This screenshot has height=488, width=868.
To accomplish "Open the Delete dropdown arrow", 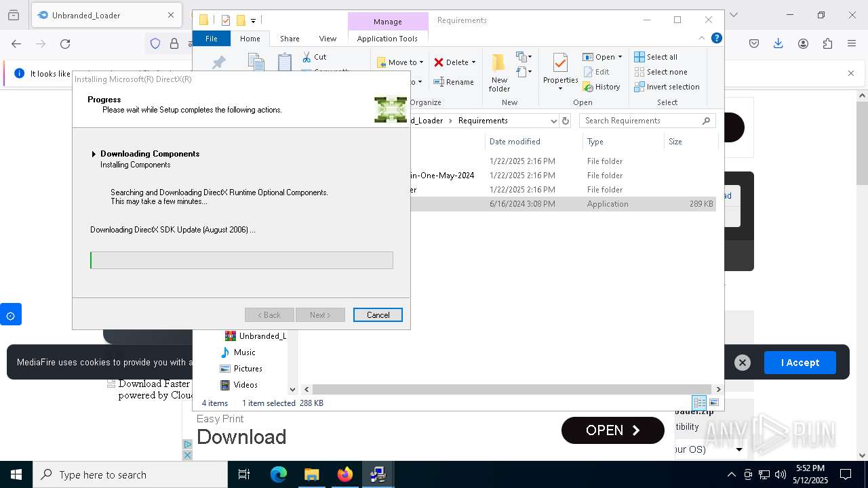I will (473, 62).
